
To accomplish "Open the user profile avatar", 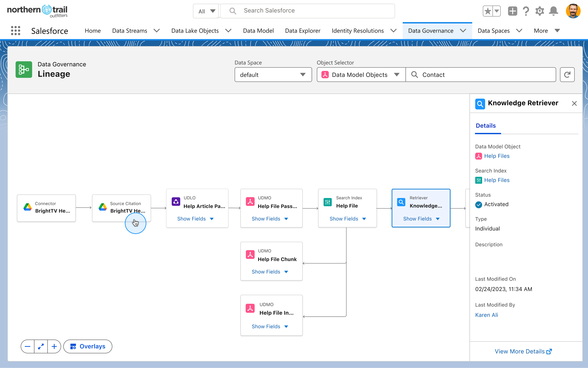I will pyautogui.click(x=573, y=11).
